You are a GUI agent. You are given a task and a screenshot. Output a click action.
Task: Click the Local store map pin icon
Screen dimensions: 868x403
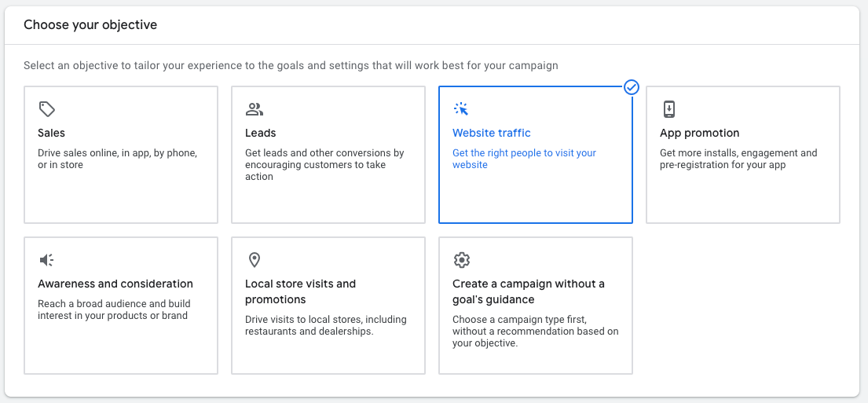pyautogui.click(x=254, y=259)
